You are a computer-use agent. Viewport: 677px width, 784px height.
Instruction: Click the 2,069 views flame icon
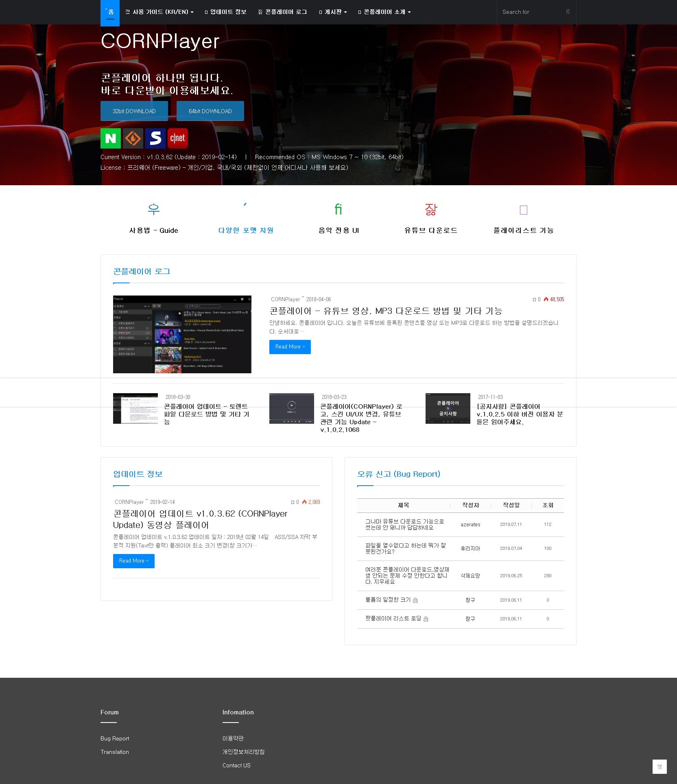tap(304, 502)
